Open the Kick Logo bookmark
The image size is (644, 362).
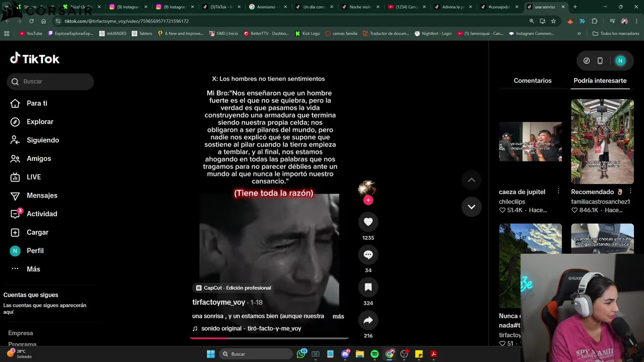point(307,33)
